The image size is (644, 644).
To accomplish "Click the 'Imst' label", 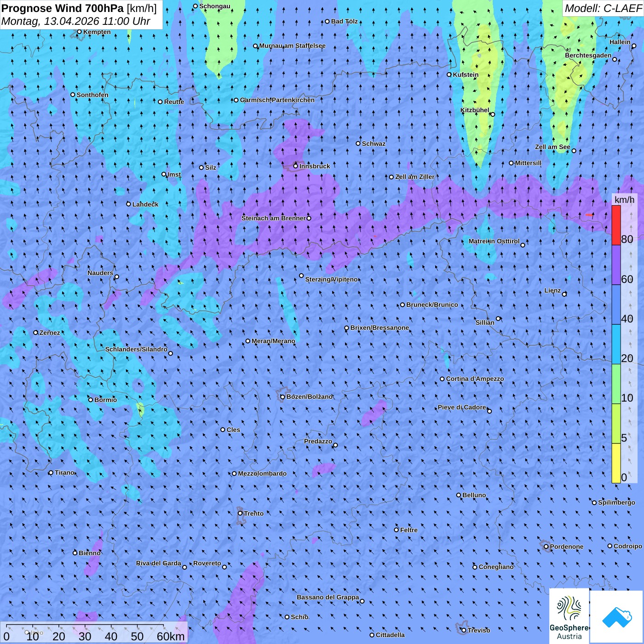I will click(x=174, y=174).
